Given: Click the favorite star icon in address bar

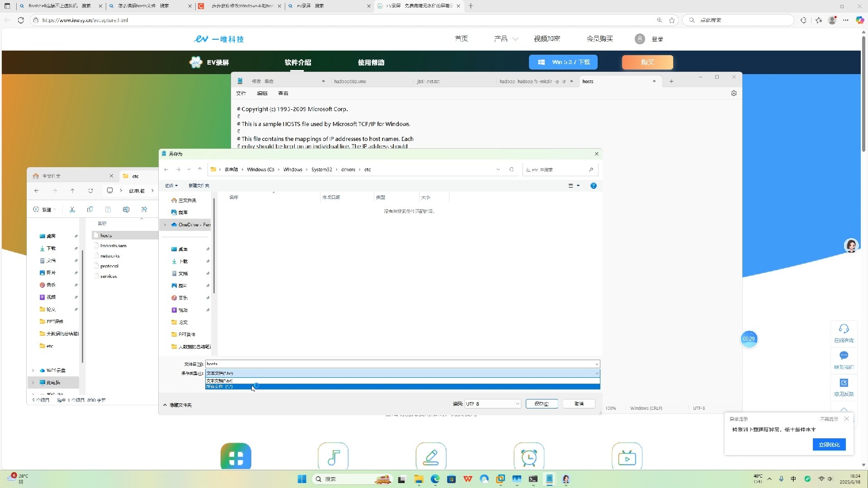Looking at the screenshot, I should 672,20.
